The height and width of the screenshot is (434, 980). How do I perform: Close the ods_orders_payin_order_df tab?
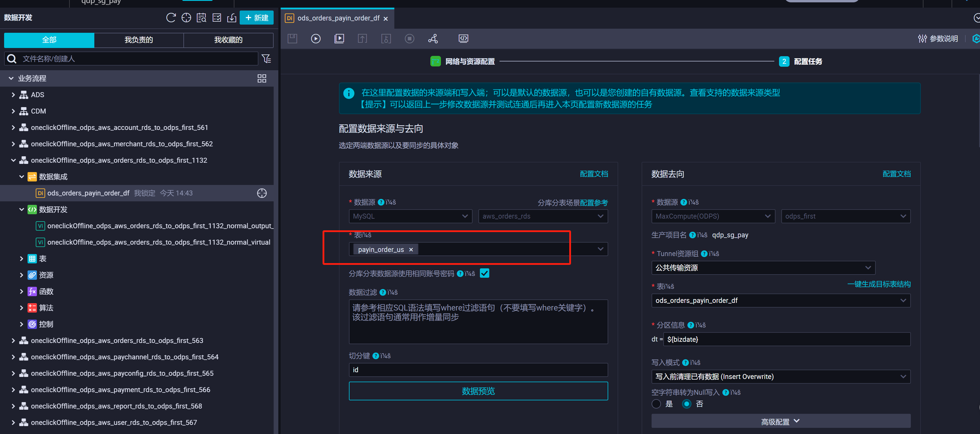click(x=386, y=19)
